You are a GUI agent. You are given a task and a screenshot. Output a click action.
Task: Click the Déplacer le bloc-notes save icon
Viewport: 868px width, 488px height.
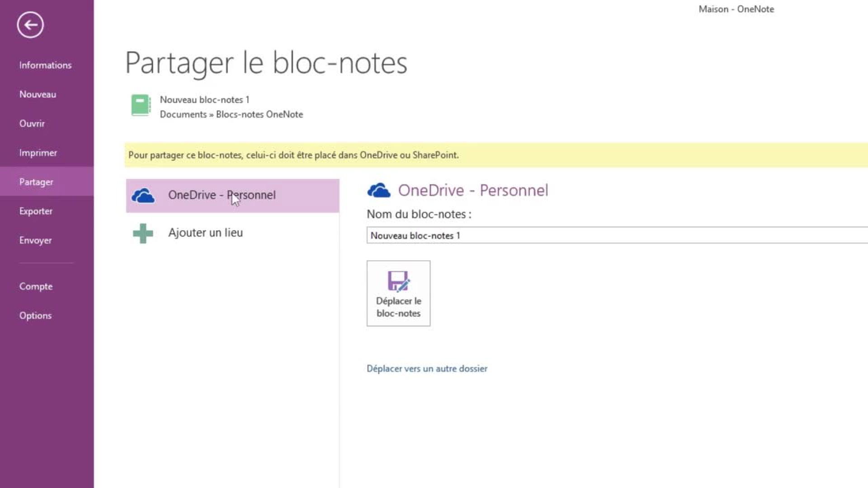click(x=398, y=281)
